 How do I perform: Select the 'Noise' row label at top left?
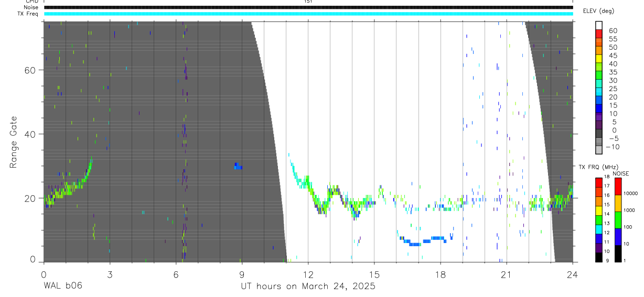[x=31, y=7]
